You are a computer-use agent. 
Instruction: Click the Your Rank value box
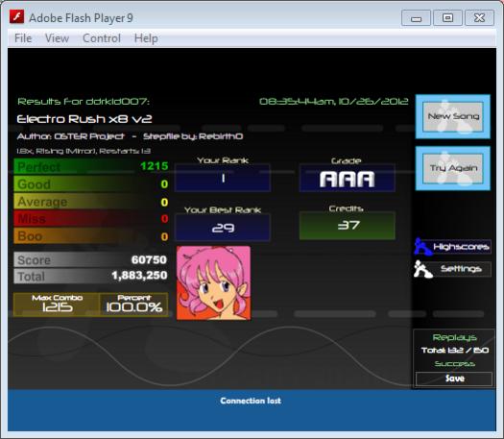[x=223, y=178]
